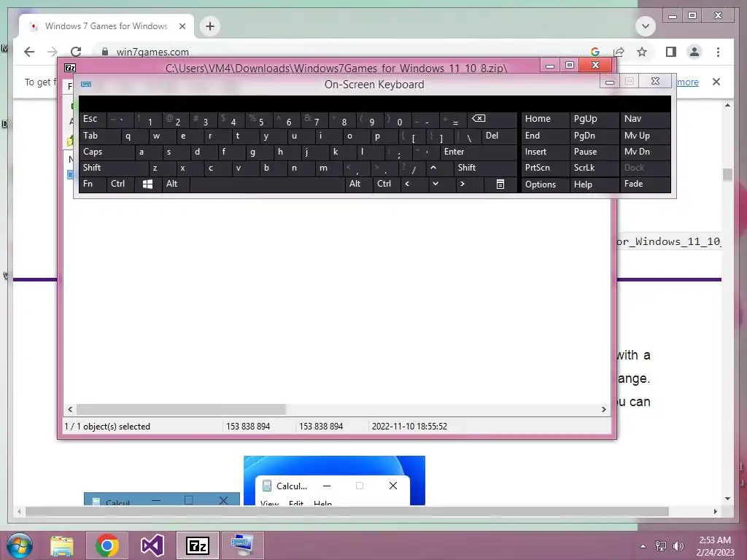This screenshot has height=560, width=747.
Task: Click the 'more' link in the Chrome infobar
Action: click(688, 82)
